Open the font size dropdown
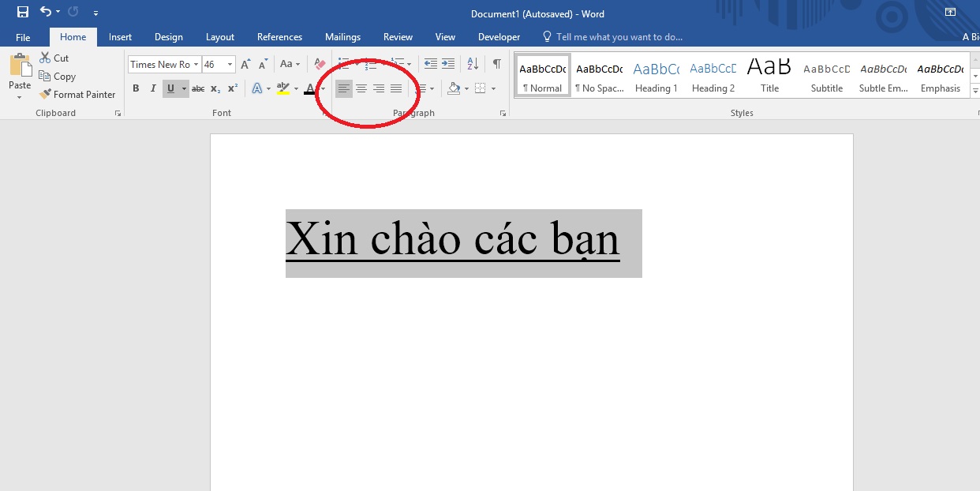980x491 pixels. [x=230, y=65]
